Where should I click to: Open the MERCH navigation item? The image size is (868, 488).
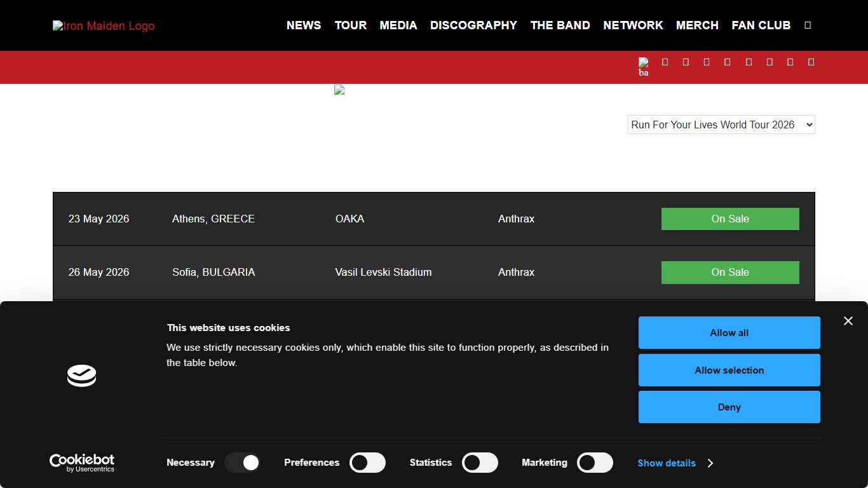pyautogui.click(x=697, y=25)
